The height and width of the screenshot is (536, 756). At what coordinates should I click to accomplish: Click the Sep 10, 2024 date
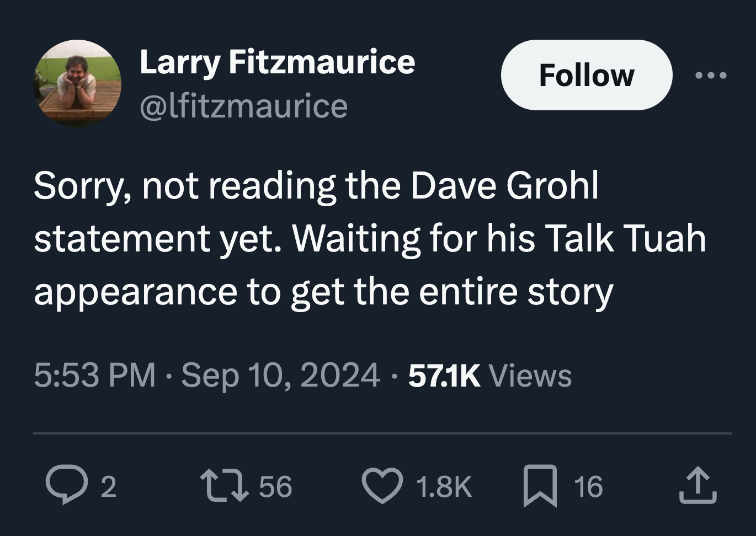click(x=280, y=376)
